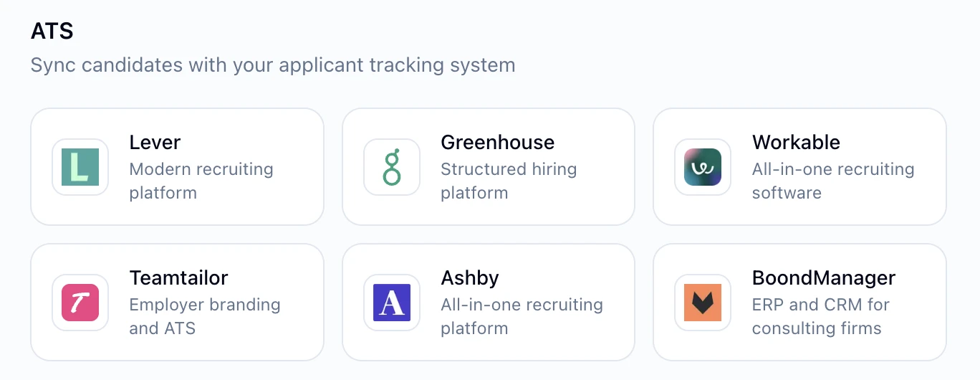Screen dimensions: 980x380
Task: Click the Greenhouse logo icon
Action: click(x=392, y=167)
